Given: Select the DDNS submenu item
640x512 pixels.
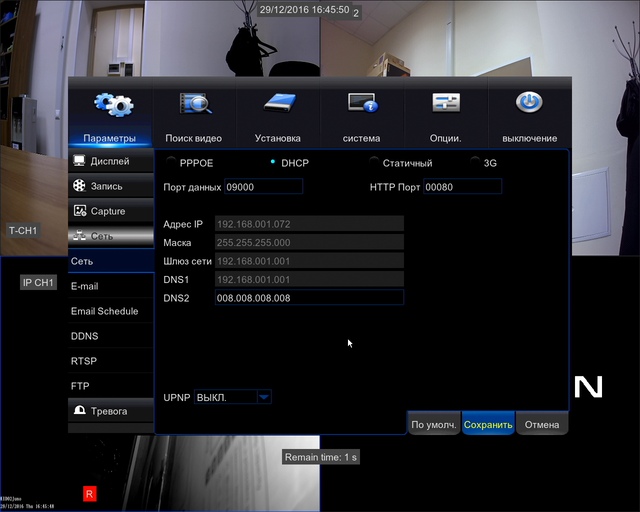Looking at the screenshot, I should pyautogui.click(x=111, y=336).
